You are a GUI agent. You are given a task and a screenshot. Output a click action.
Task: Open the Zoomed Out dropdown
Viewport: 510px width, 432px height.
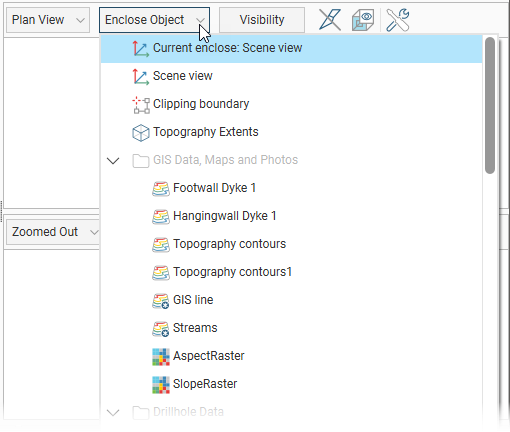(x=53, y=232)
